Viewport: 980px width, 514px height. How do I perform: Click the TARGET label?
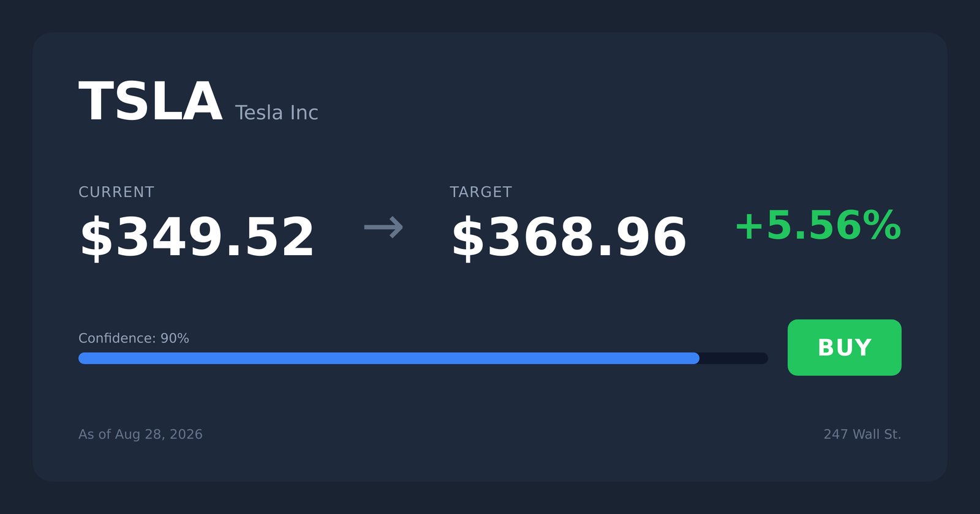[x=481, y=192]
